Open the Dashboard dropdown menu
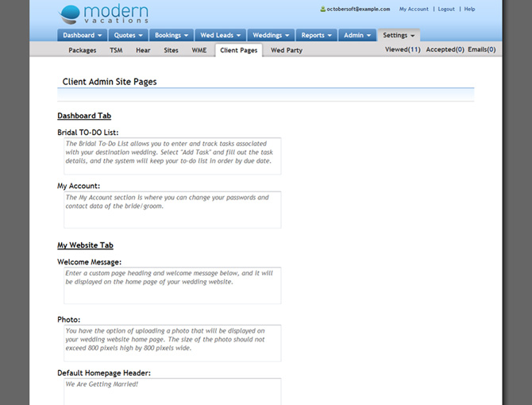Screen dimensions: 532x405 tap(83, 35)
